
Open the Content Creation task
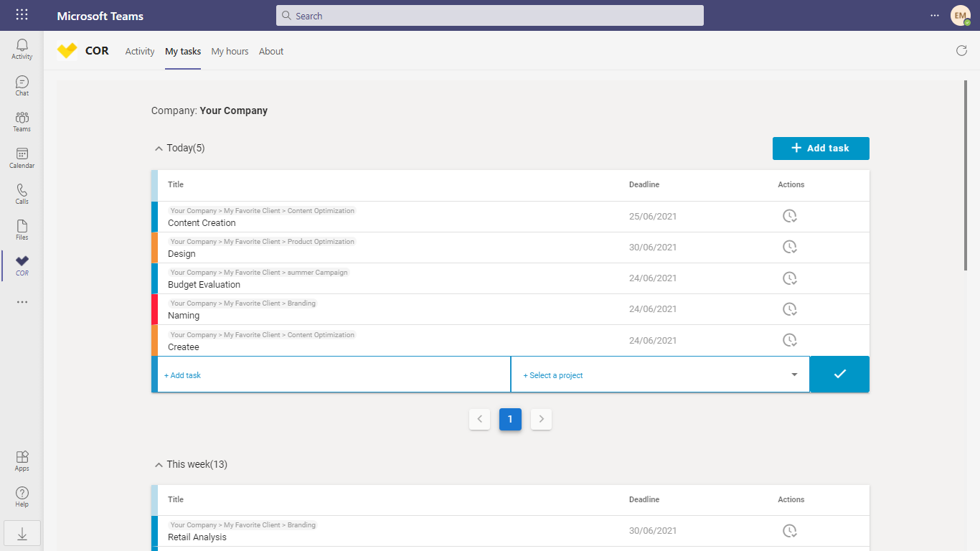202,223
